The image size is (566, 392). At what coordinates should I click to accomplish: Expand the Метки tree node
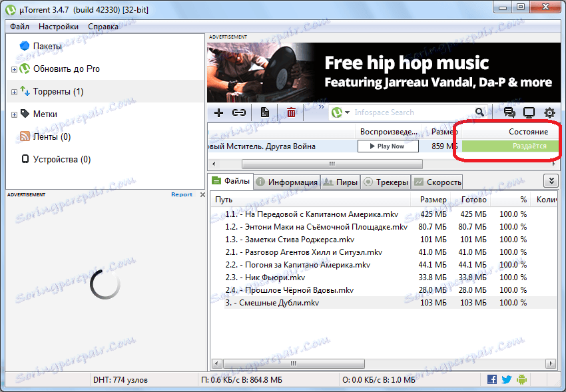point(14,114)
